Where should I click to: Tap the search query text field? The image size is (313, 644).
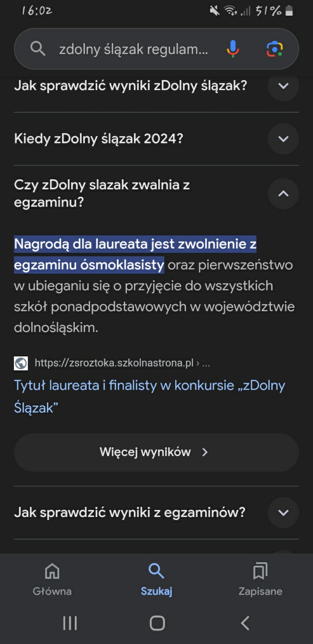pyautogui.click(x=133, y=49)
